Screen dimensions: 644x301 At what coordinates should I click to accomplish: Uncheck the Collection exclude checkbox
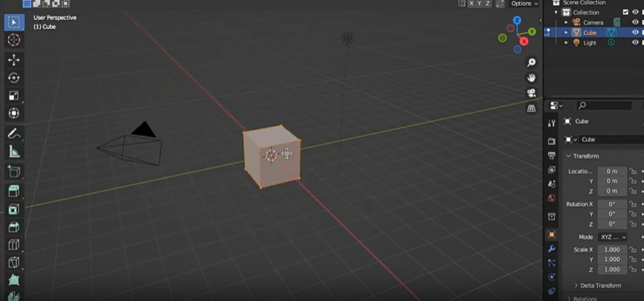point(625,13)
